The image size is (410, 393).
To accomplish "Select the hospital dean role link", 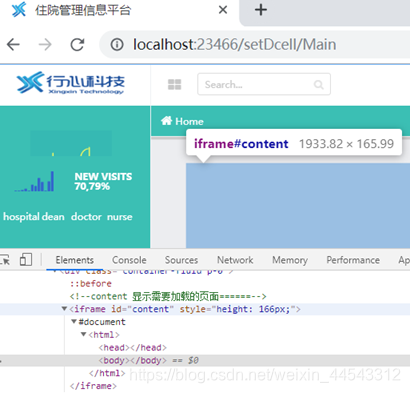I will click(34, 217).
